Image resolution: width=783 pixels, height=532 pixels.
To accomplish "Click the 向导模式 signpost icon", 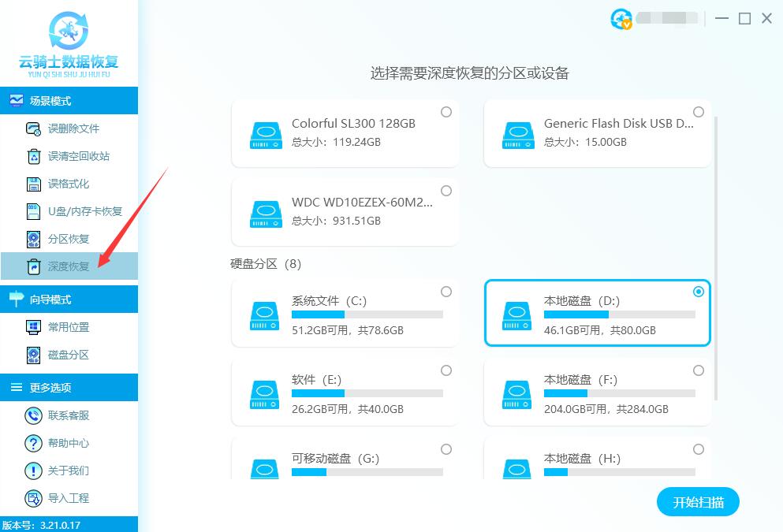I will (16, 299).
